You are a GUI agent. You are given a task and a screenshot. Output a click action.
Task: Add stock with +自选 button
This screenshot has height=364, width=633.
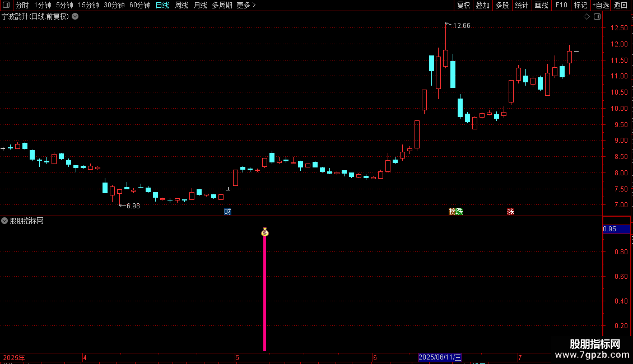point(601,5)
